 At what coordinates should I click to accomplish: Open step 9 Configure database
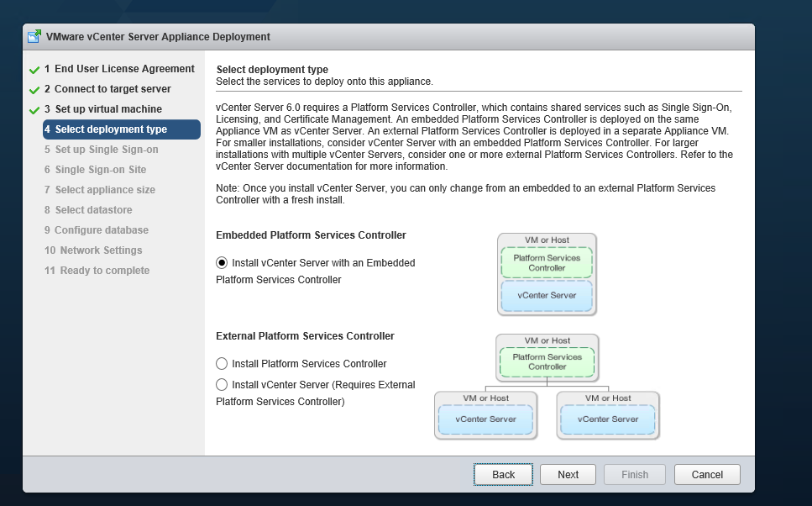click(97, 230)
